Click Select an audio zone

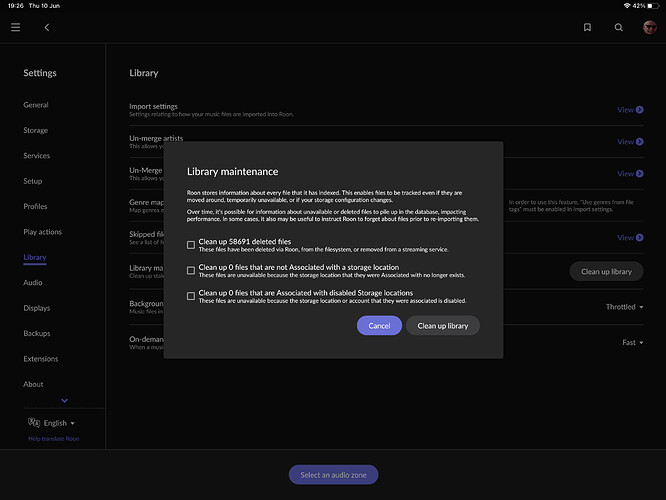tap(333, 475)
